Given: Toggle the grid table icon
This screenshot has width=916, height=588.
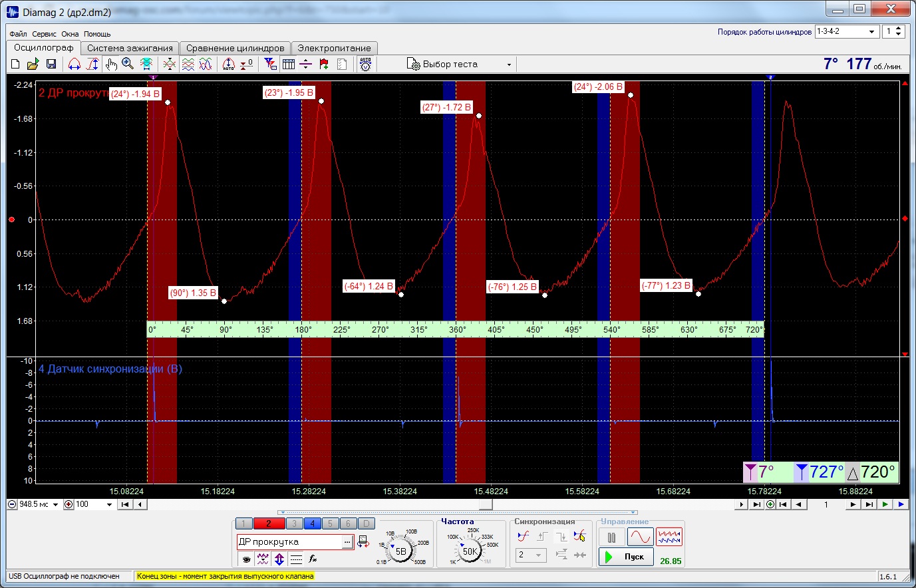Looking at the screenshot, I should (288, 64).
